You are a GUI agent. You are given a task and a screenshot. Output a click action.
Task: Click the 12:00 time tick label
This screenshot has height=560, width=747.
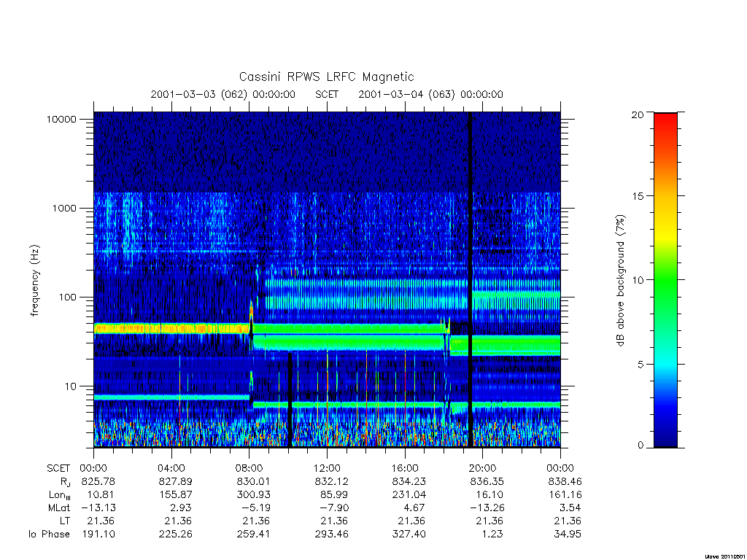point(327,468)
